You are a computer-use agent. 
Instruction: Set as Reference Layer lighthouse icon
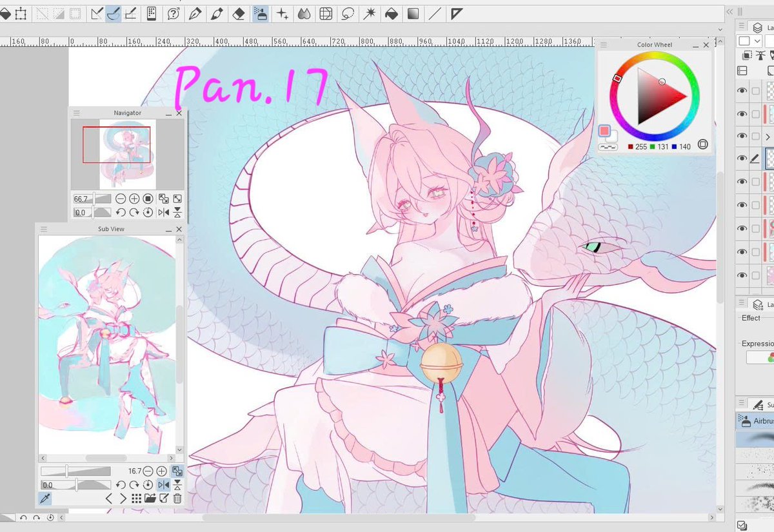(760, 55)
